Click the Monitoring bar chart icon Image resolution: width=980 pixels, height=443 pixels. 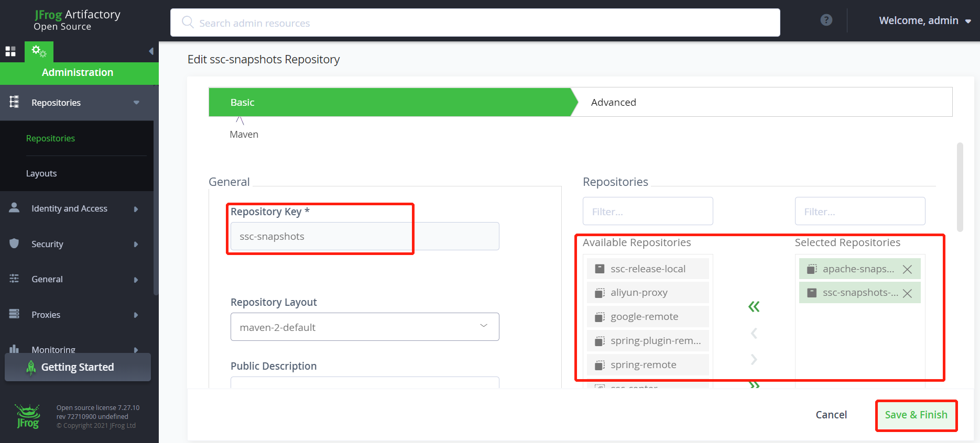(x=14, y=348)
